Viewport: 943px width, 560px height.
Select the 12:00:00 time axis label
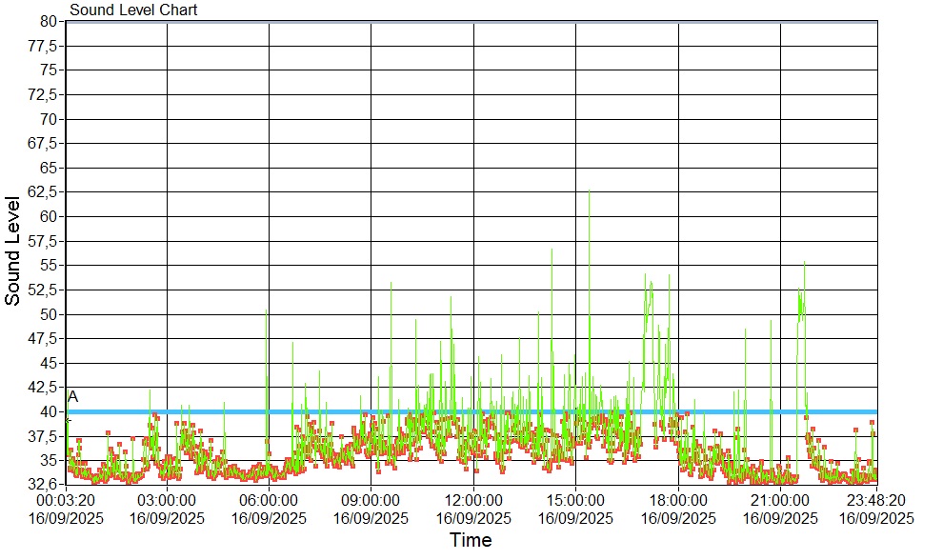[x=473, y=501]
